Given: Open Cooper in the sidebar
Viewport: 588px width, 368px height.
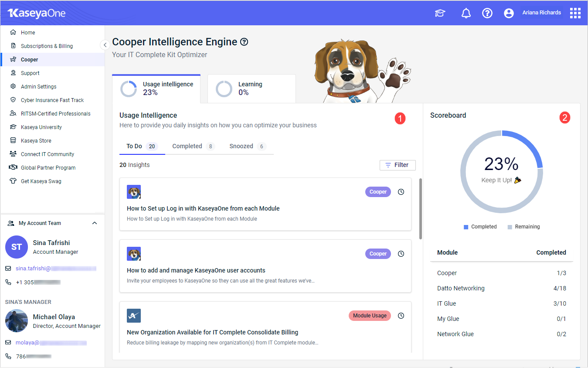Looking at the screenshot, I should point(53,59).
